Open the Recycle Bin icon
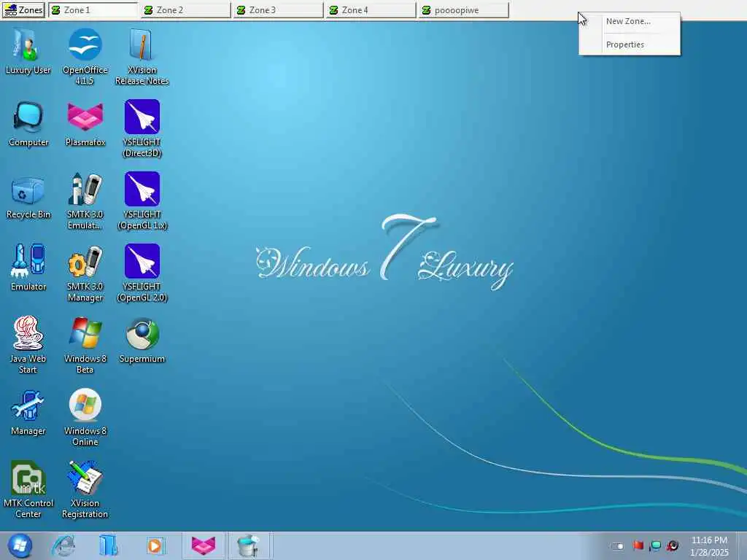Image resolution: width=747 pixels, height=560 pixels. (x=28, y=196)
